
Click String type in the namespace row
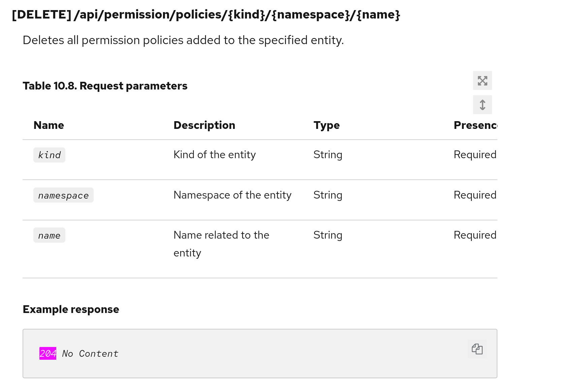click(x=328, y=195)
